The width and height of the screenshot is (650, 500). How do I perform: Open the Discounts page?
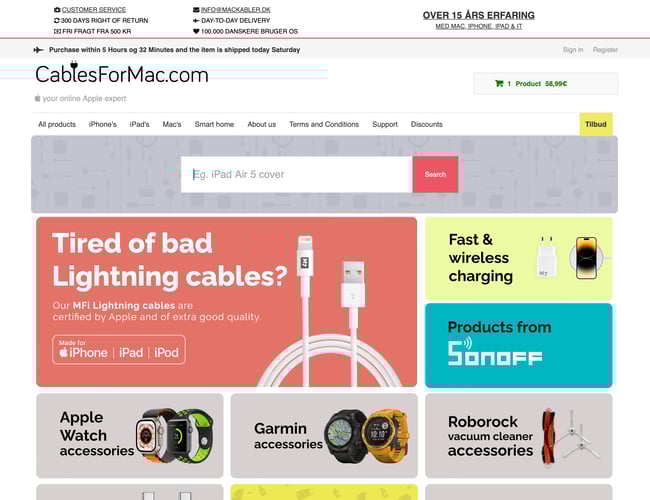427,124
